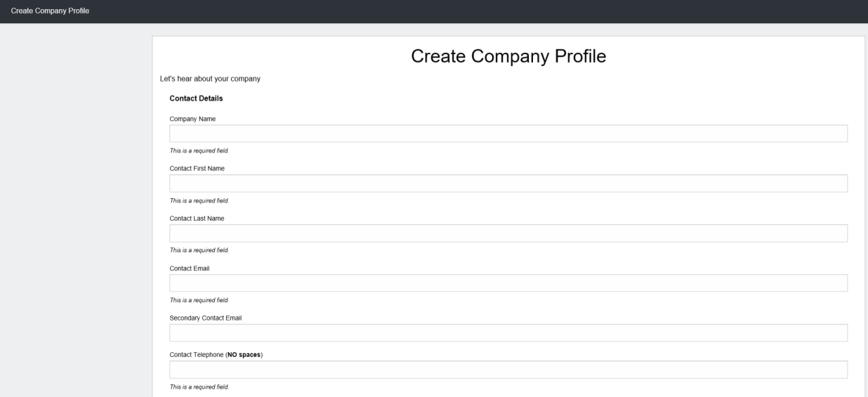Click the Contact Telephone input box
This screenshot has height=397, width=868.
(508, 370)
